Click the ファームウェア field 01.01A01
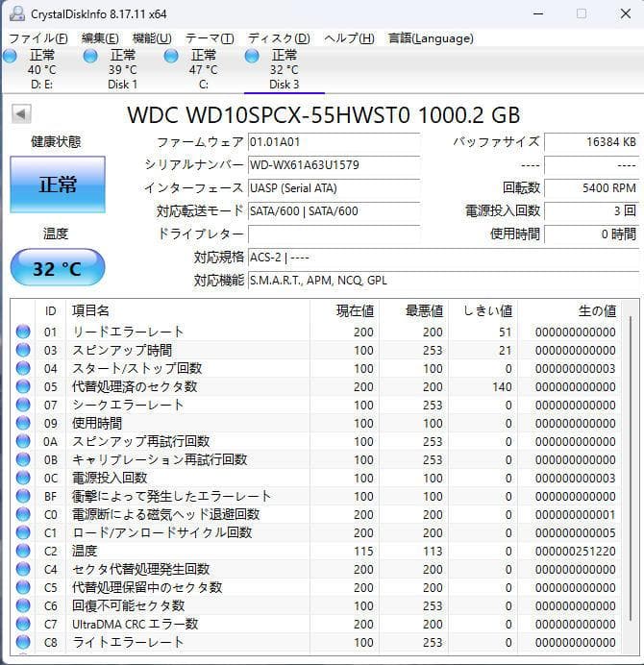Viewport: 644px width, 665px height. point(334,141)
